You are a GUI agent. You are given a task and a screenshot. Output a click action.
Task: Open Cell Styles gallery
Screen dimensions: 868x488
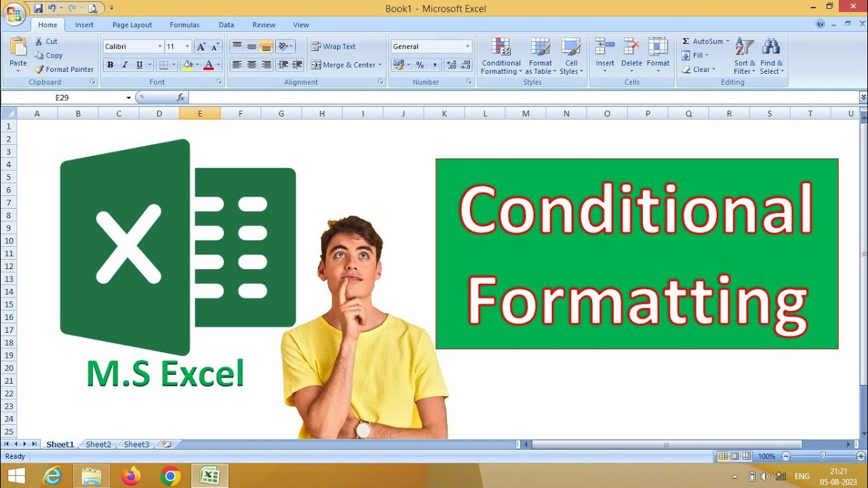(571, 56)
